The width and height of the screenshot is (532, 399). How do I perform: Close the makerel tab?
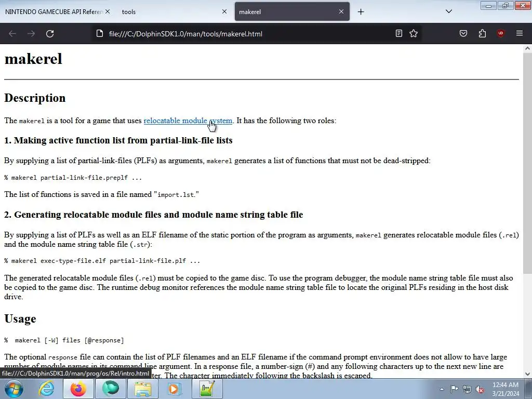point(341,11)
